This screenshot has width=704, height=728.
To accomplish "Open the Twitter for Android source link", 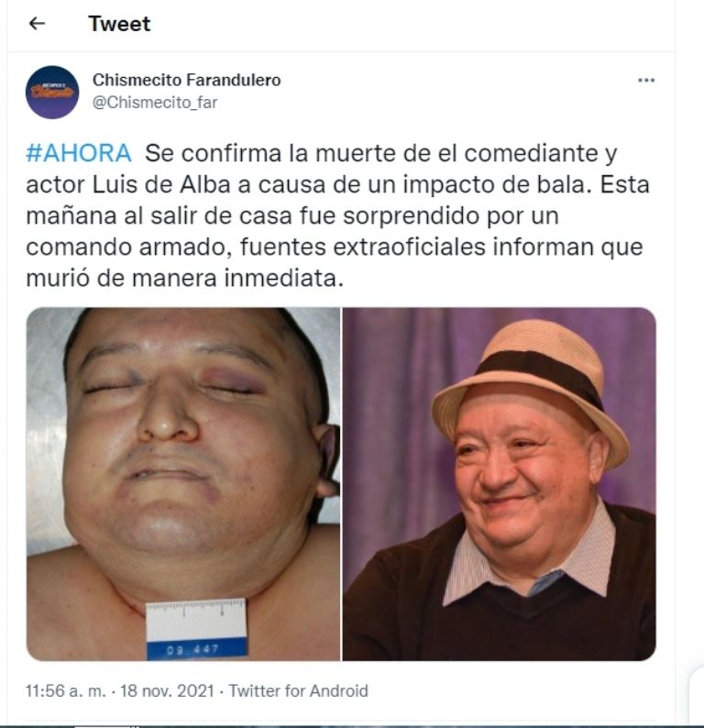I will 299,690.
